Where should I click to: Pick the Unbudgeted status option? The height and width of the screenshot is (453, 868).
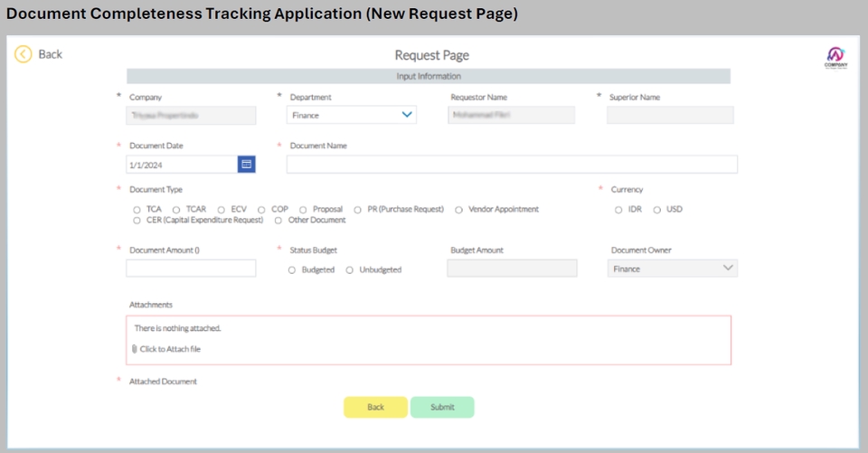point(350,270)
